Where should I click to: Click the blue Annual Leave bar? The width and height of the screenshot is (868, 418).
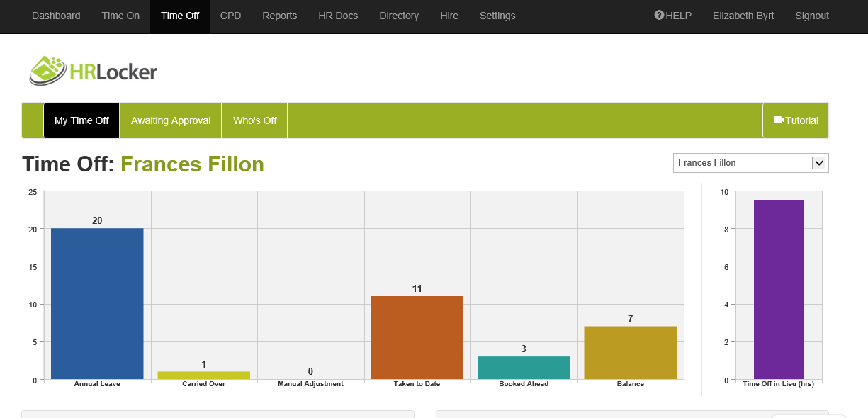pos(97,303)
